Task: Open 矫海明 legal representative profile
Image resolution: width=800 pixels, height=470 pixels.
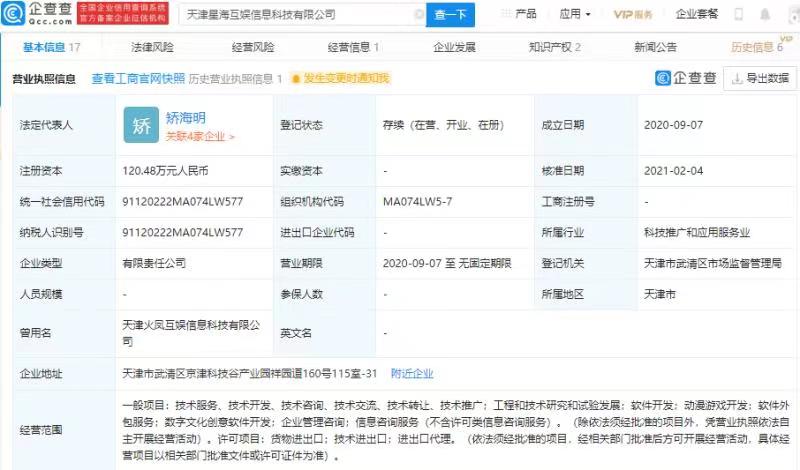Action: [x=186, y=118]
